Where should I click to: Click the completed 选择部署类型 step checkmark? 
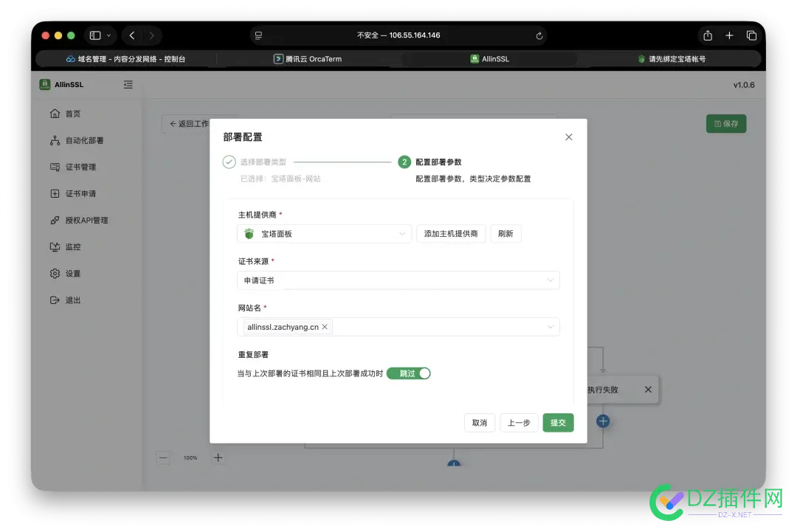[230, 162]
